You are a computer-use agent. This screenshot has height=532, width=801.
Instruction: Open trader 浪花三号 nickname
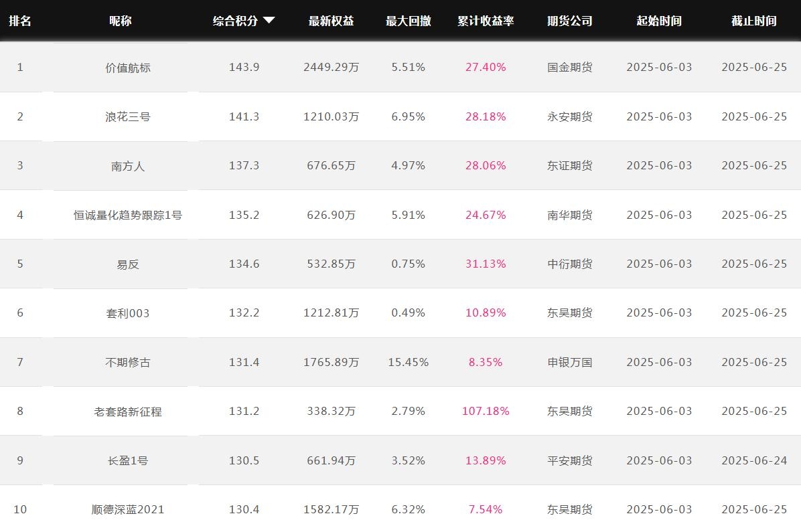(x=128, y=117)
